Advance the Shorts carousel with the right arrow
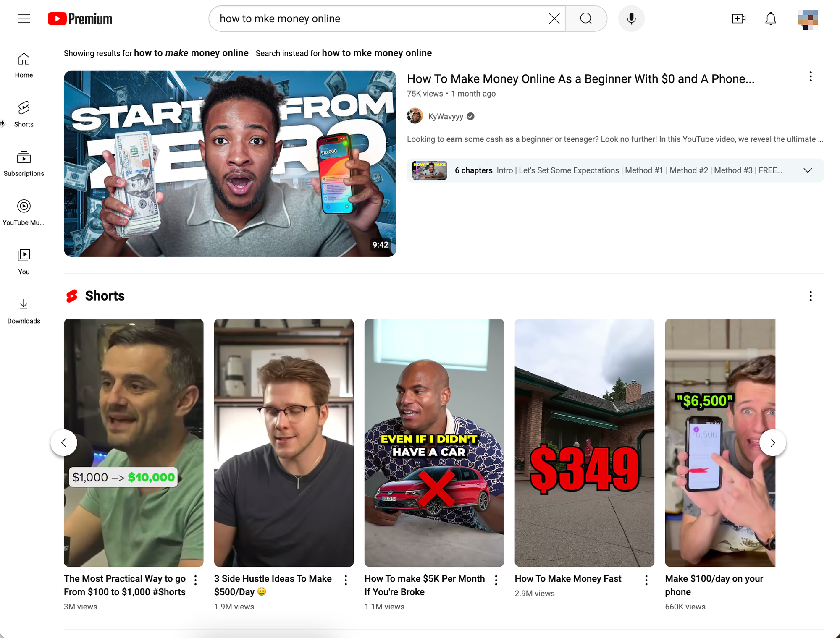The image size is (840, 638). tap(772, 442)
